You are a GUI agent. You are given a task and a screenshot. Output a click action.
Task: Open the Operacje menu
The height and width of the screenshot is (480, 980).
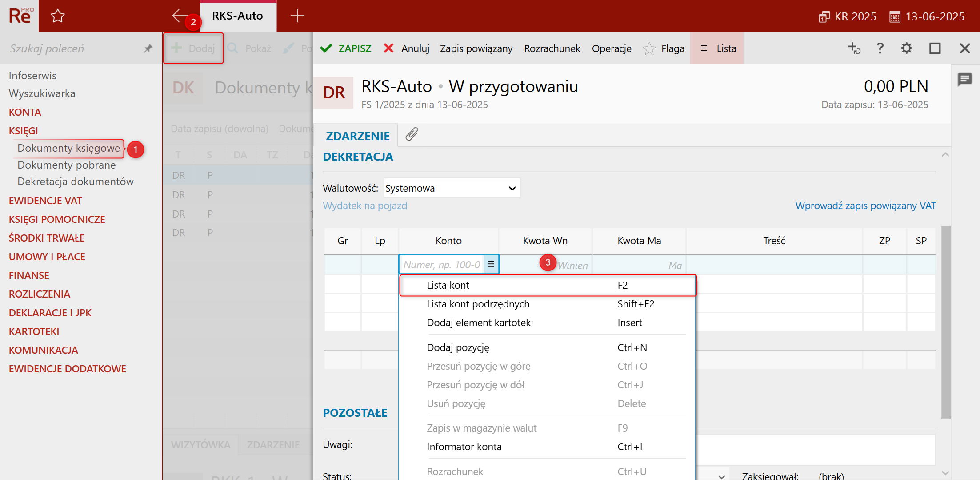tap(612, 48)
